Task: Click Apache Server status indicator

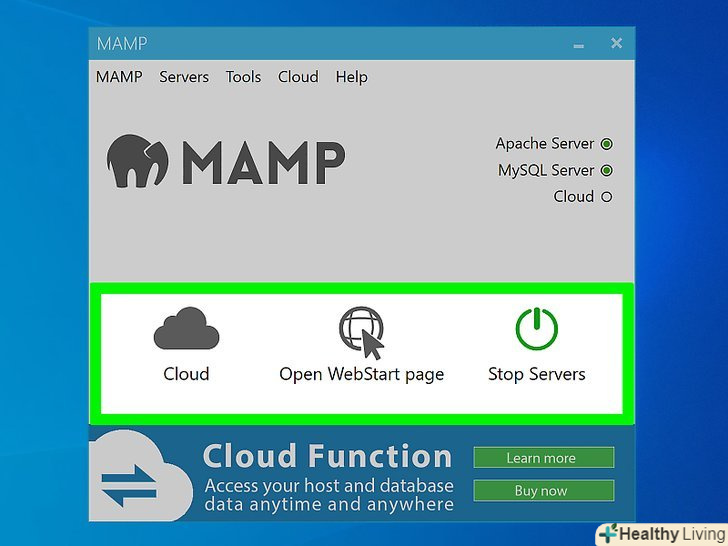Action: [606, 144]
